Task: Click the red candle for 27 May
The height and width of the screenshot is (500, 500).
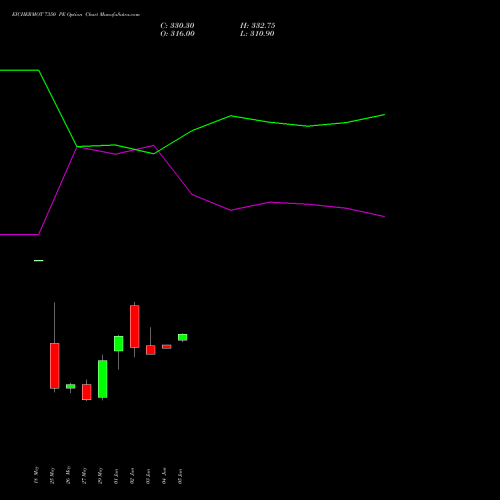Action: coord(87,392)
